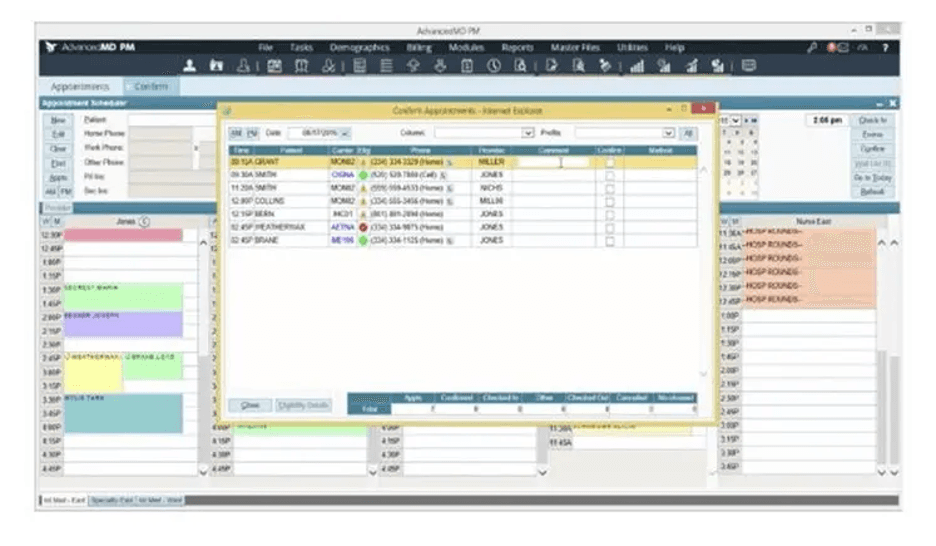Click red eligibility icon for Heathermax row
This screenshot has width=936, height=546.
[363, 227]
